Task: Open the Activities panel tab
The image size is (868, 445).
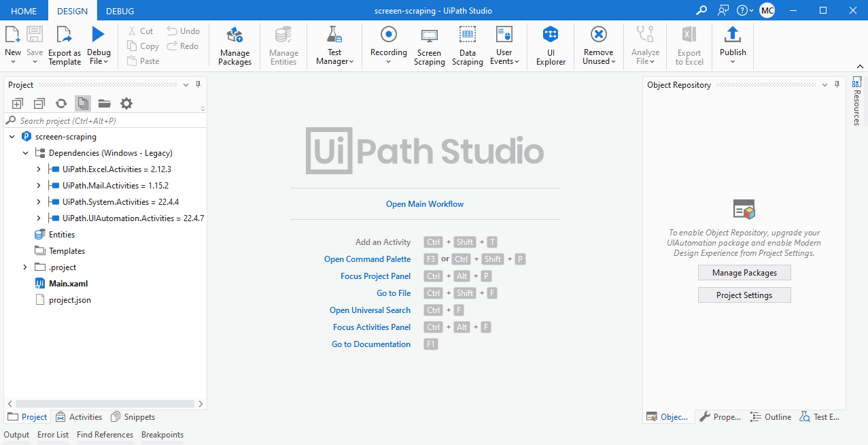Action: click(x=79, y=417)
